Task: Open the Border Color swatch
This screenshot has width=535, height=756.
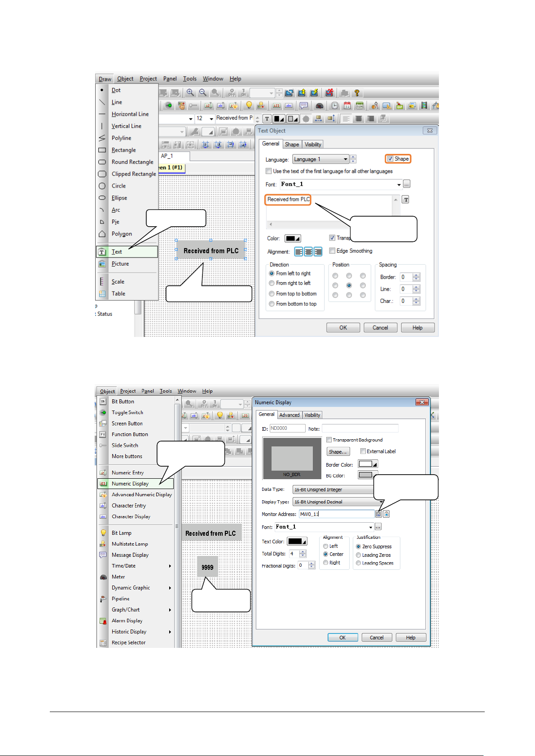Action: coord(368,464)
